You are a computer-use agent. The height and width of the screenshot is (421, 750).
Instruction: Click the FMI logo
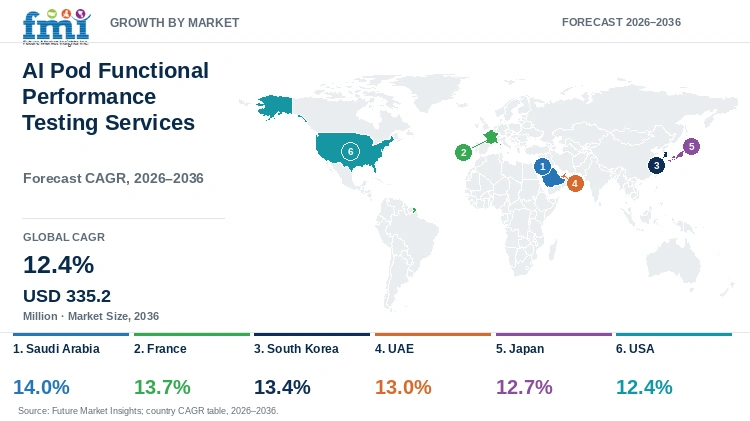56,27
